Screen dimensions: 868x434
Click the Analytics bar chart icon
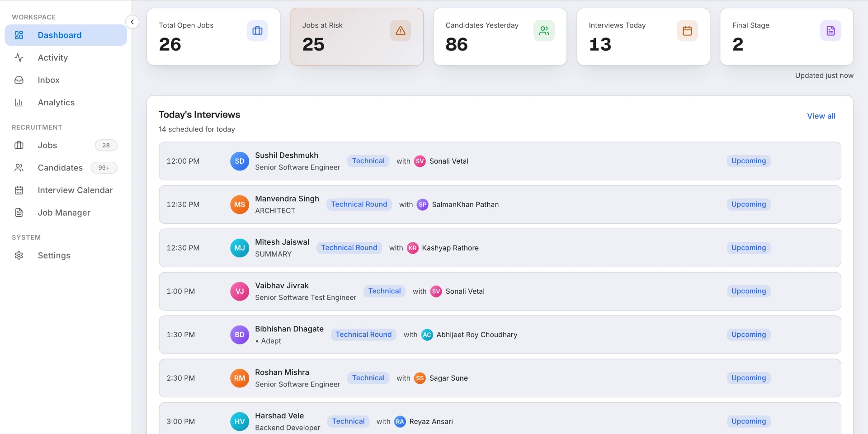(19, 103)
